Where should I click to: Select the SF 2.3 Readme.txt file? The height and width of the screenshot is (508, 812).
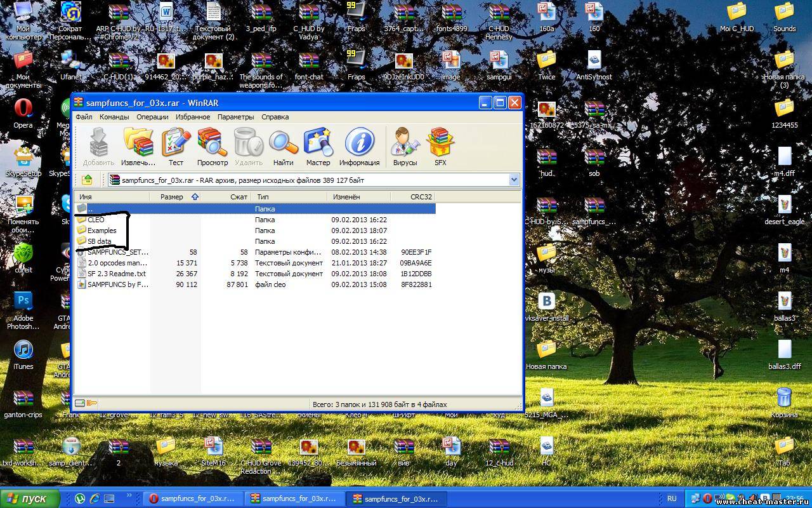pos(117,274)
